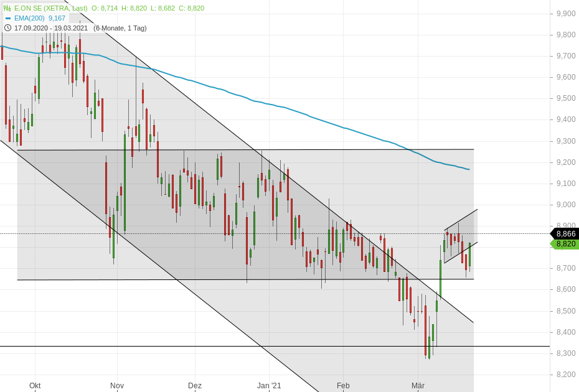The height and width of the screenshot is (392, 579).
Task: Click the 9,300 price axis label
Action: click(x=566, y=141)
